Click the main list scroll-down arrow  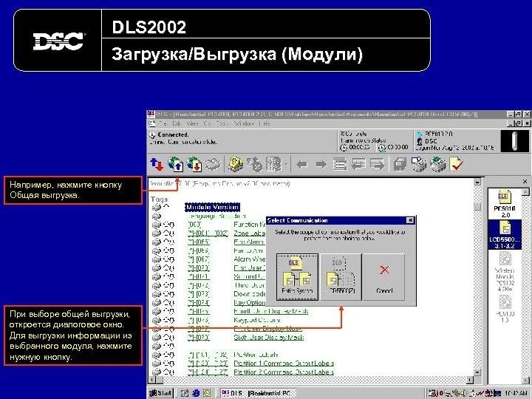[x=477, y=372]
